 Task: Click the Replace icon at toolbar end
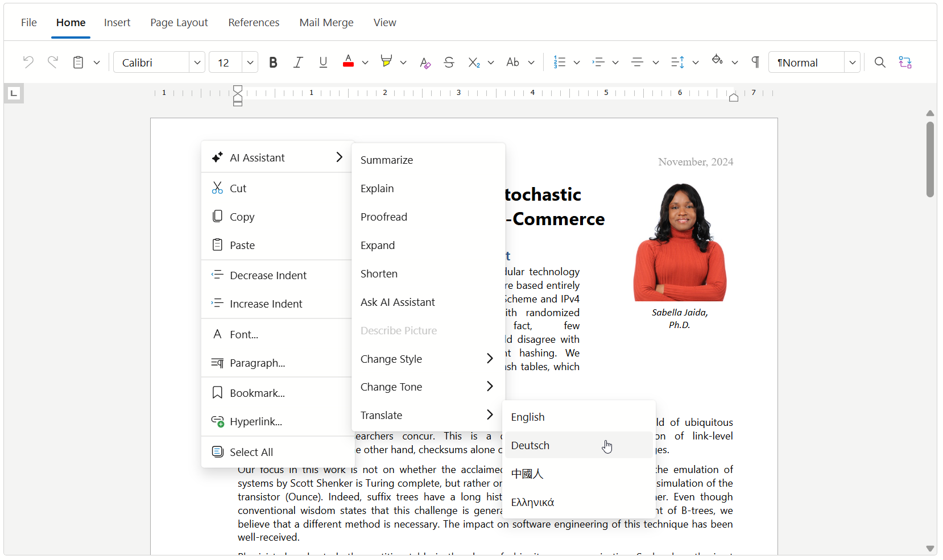tap(905, 62)
